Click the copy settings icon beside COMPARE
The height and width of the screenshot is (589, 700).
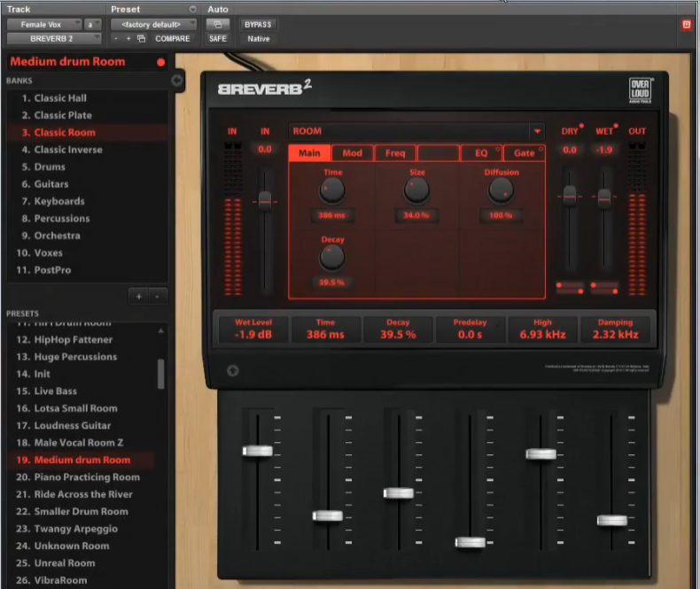(x=141, y=39)
